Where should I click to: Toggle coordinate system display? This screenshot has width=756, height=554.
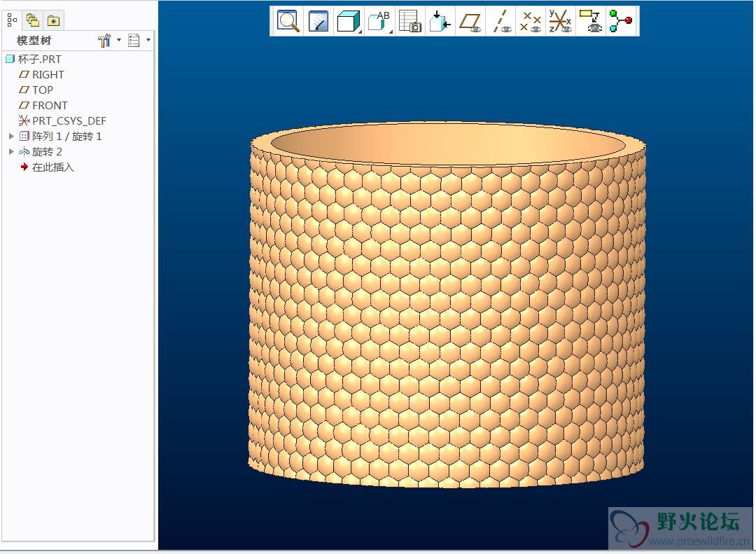560,21
